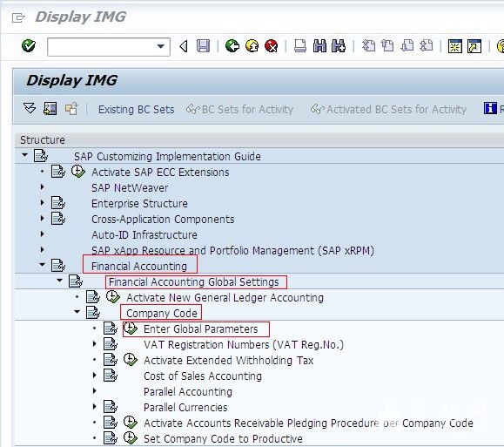504x447 pixels.
Task: Click the Expand All subtree icon
Action: (x=30, y=108)
